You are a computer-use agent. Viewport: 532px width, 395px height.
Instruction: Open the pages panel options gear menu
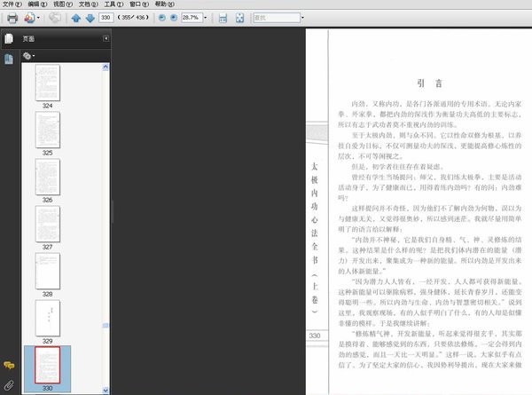28,56
